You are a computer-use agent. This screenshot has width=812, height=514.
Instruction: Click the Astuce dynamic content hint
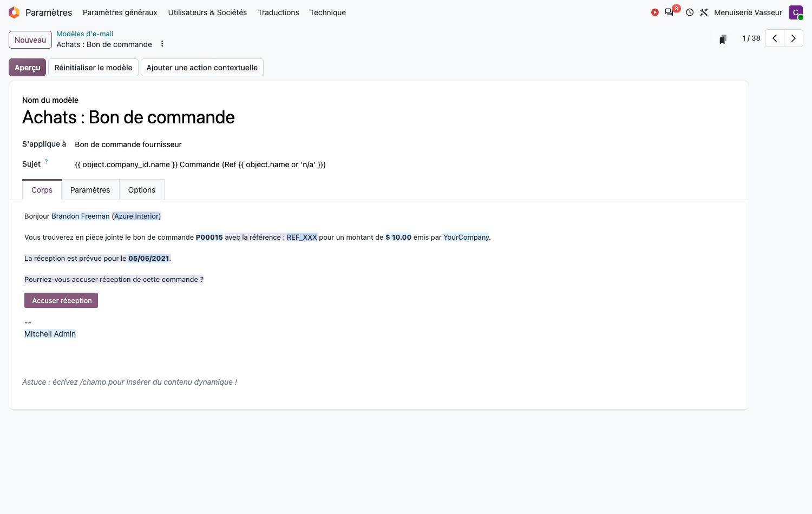129,382
